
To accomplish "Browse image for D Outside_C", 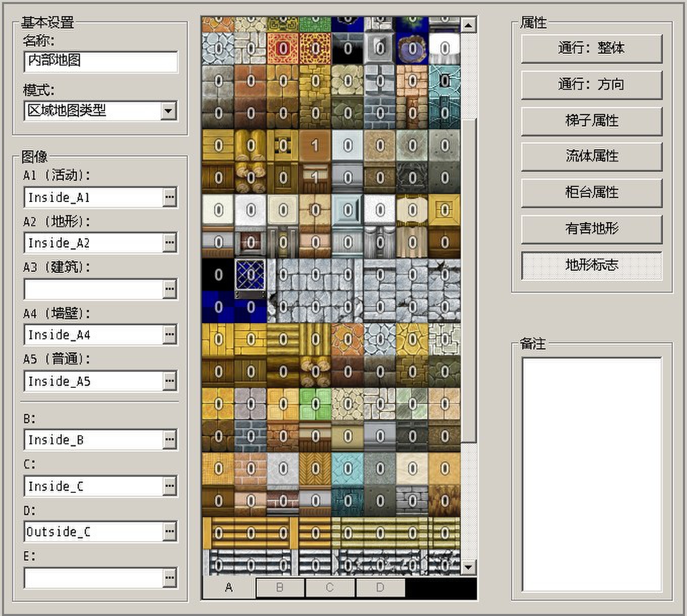I will 170,531.
